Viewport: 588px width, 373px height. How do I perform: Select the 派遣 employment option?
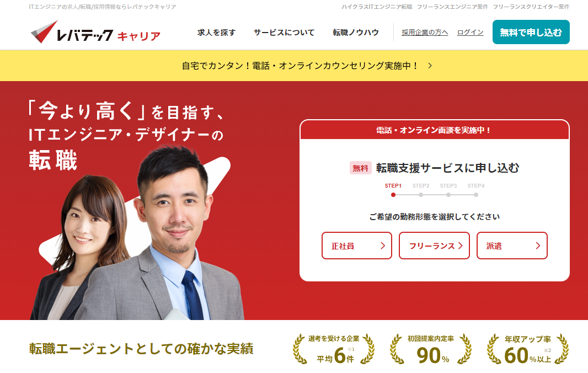[x=512, y=246]
